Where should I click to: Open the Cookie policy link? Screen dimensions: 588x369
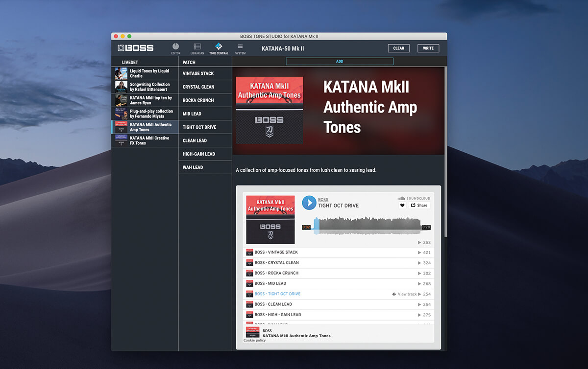click(x=254, y=340)
